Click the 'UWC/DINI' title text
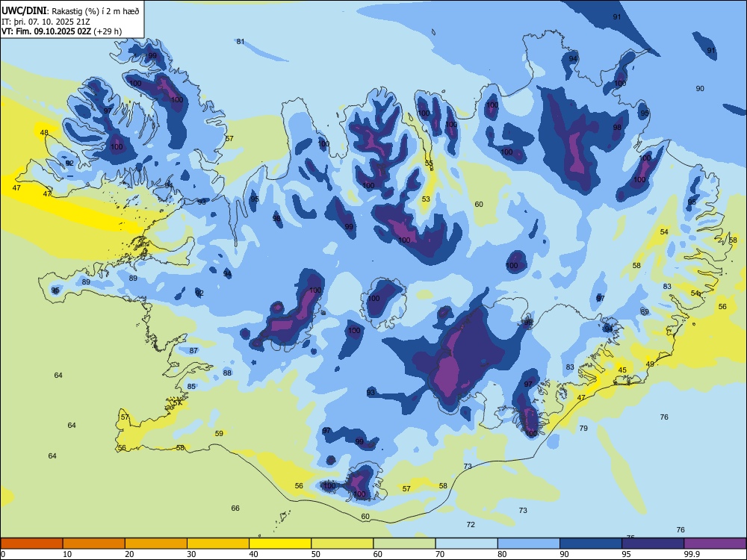Image resolution: width=747 pixels, height=560 pixels. 24,11
